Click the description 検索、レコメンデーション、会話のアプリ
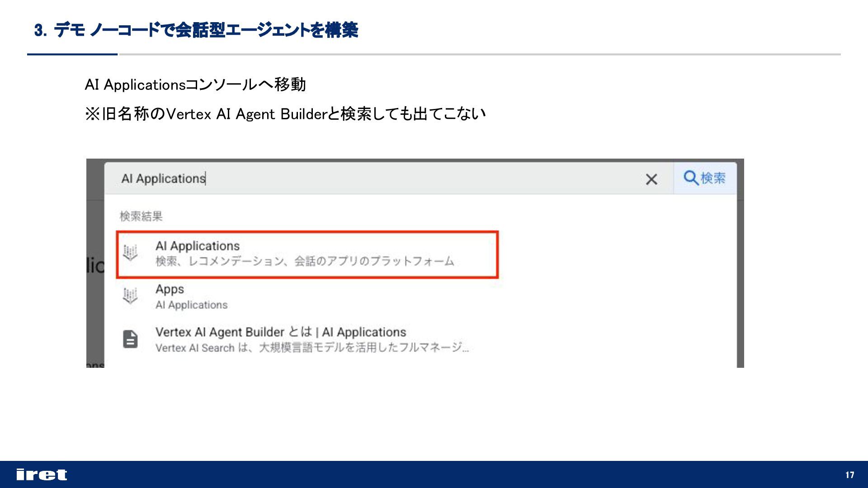868x488 pixels. point(305,261)
